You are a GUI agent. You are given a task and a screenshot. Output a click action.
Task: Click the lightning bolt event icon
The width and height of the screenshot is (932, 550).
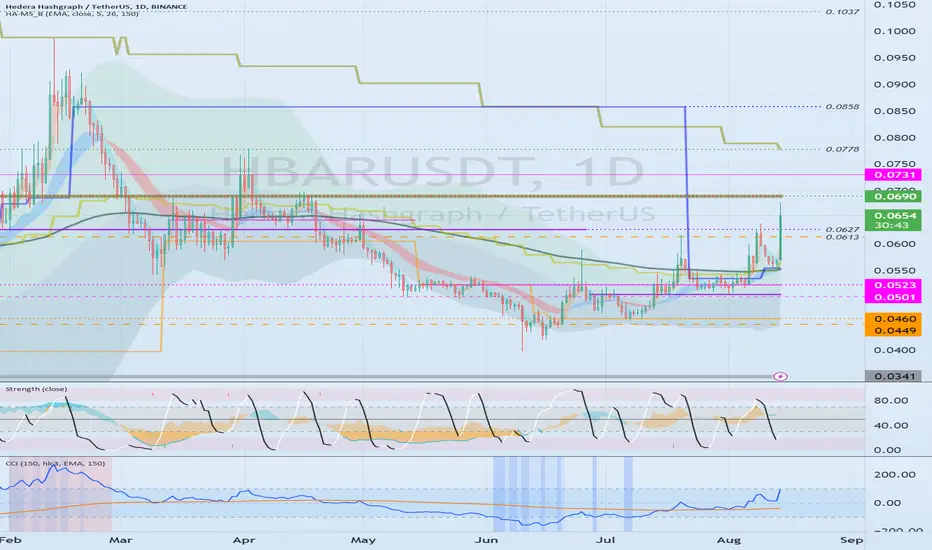click(x=780, y=376)
